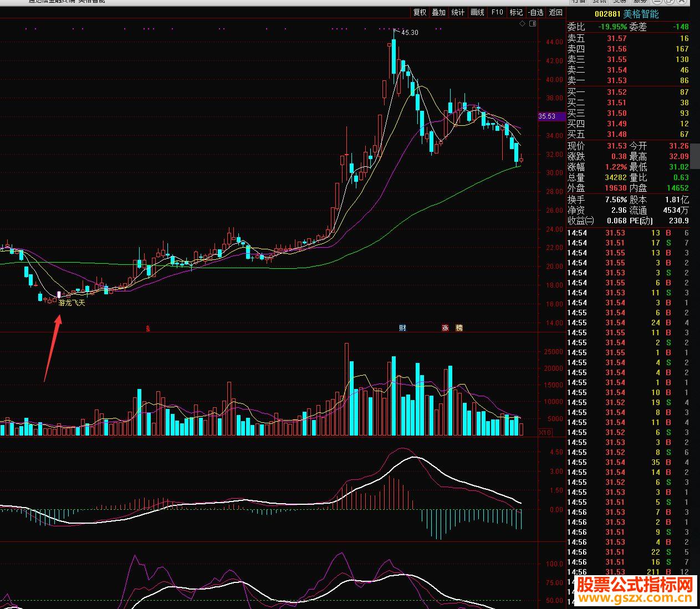Select tick row with 24 lots
The height and width of the screenshot is (609, 700).
pyautogui.click(x=627, y=323)
